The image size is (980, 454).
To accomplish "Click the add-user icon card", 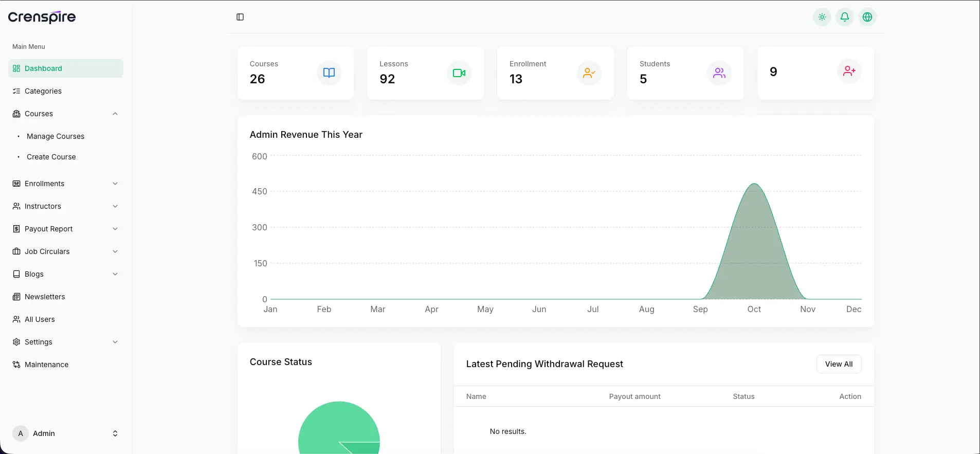I will [x=849, y=71].
